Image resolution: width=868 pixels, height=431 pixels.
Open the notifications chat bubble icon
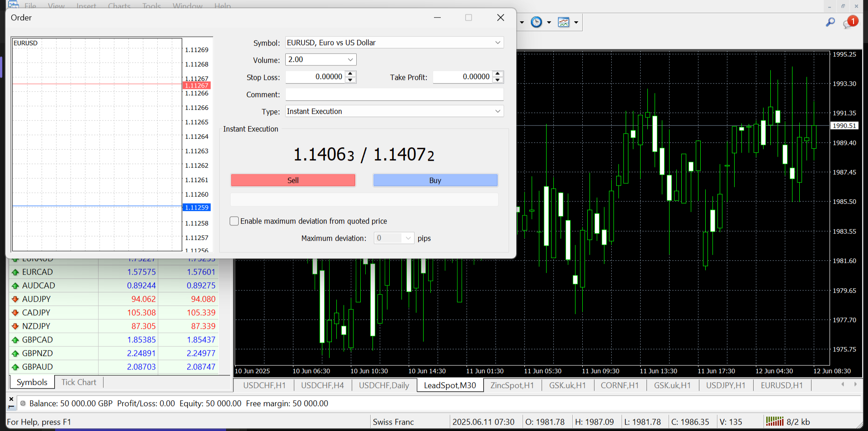850,22
